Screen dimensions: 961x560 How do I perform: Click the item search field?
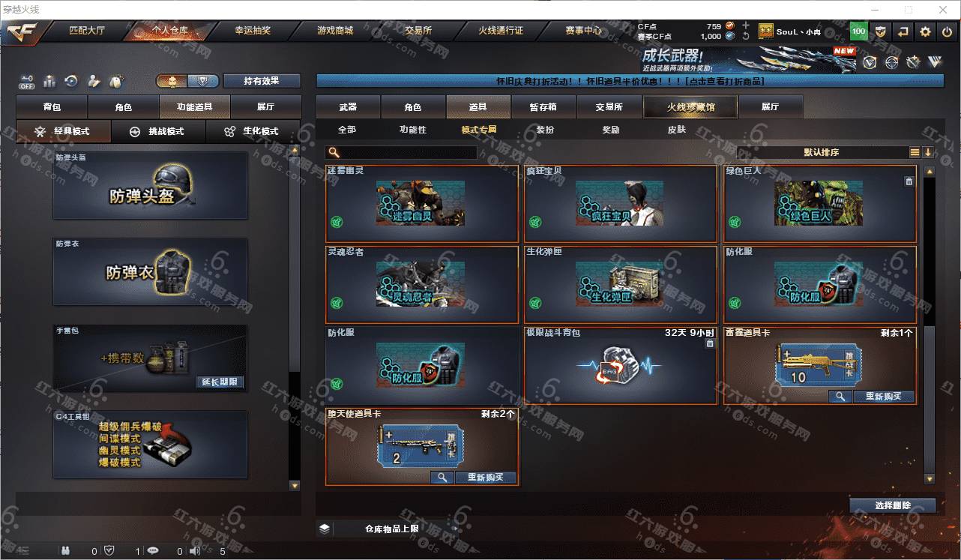point(401,152)
